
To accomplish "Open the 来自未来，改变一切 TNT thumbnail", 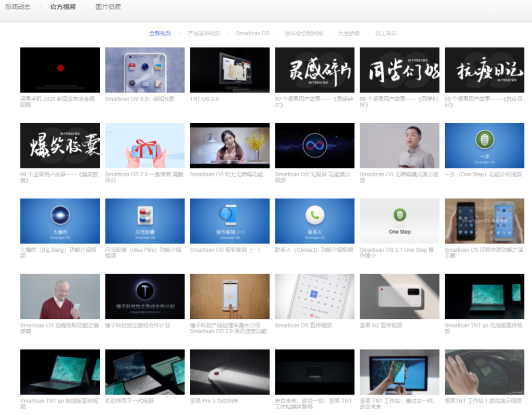I will 314,372.
